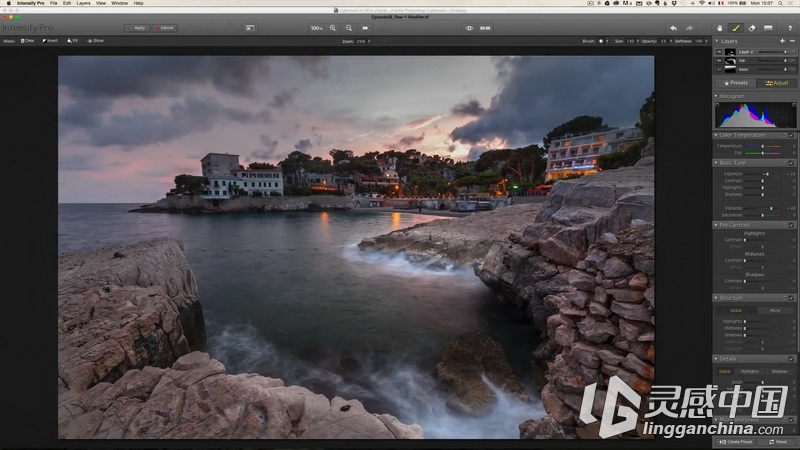This screenshot has height=450, width=800.
Task: Switch to the Presets tab
Action: (x=735, y=83)
